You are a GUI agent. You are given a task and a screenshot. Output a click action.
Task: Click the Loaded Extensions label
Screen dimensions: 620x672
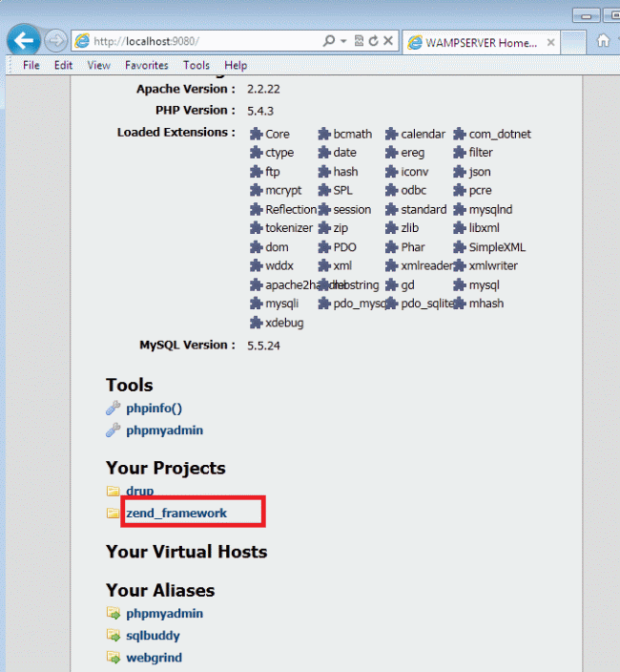pyautogui.click(x=176, y=133)
